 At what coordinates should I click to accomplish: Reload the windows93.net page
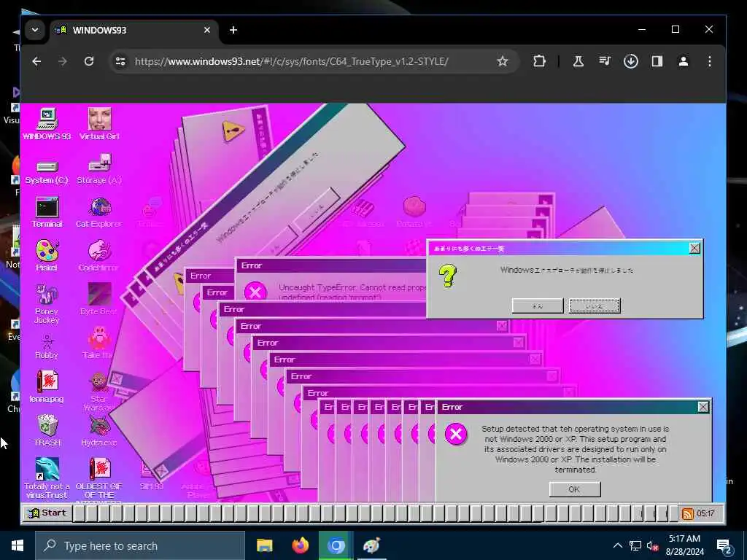[x=88, y=61]
